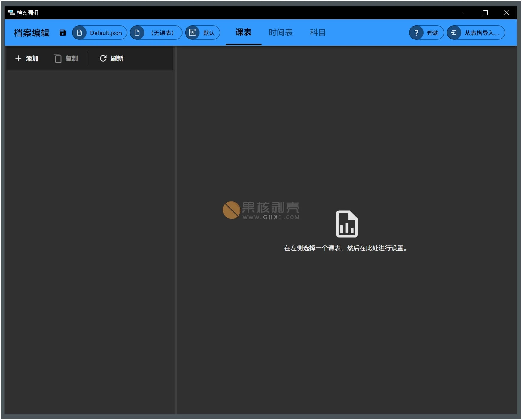Click the 复制 copy icon
Screen dimensions: 522x420
click(x=57, y=58)
